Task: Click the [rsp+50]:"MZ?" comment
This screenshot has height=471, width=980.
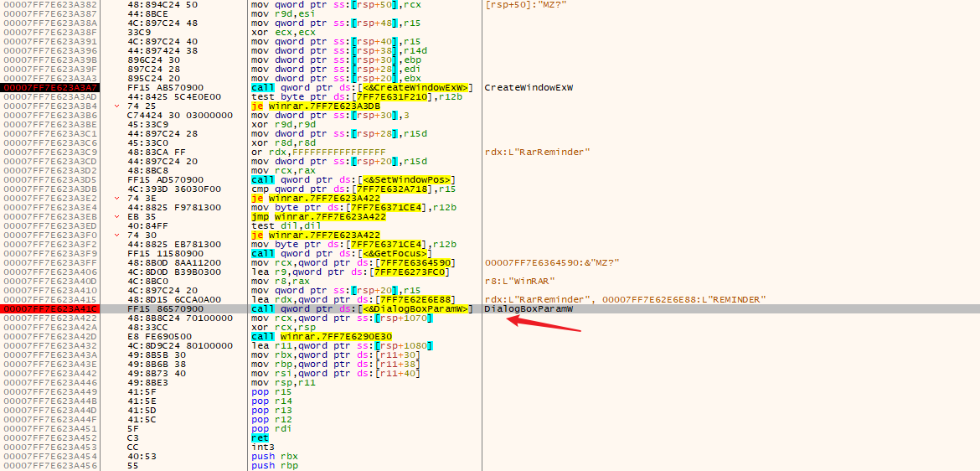Action: click(x=519, y=5)
